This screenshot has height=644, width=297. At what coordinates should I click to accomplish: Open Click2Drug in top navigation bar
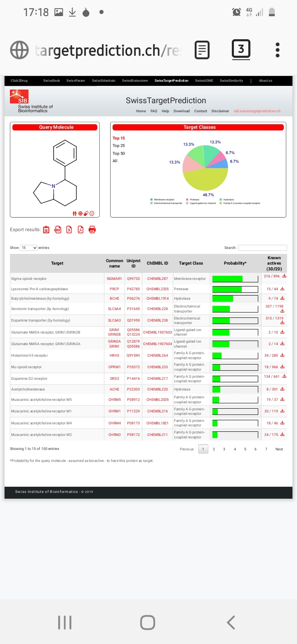(19, 81)
